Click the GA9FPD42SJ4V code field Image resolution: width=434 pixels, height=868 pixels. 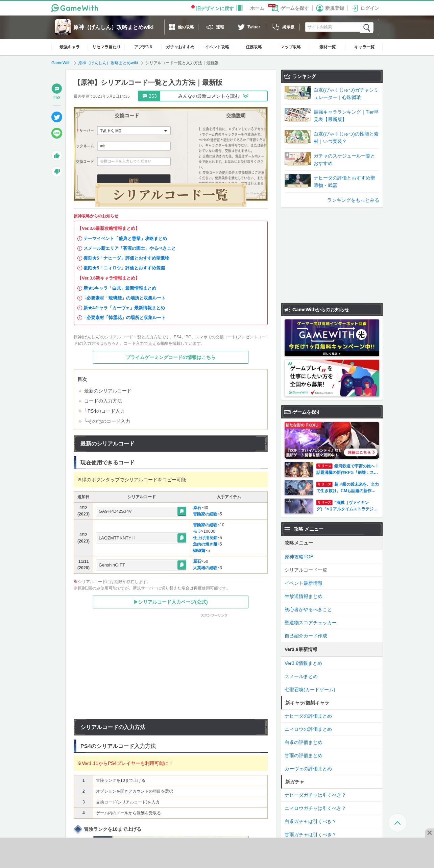(x=137, y=511)
